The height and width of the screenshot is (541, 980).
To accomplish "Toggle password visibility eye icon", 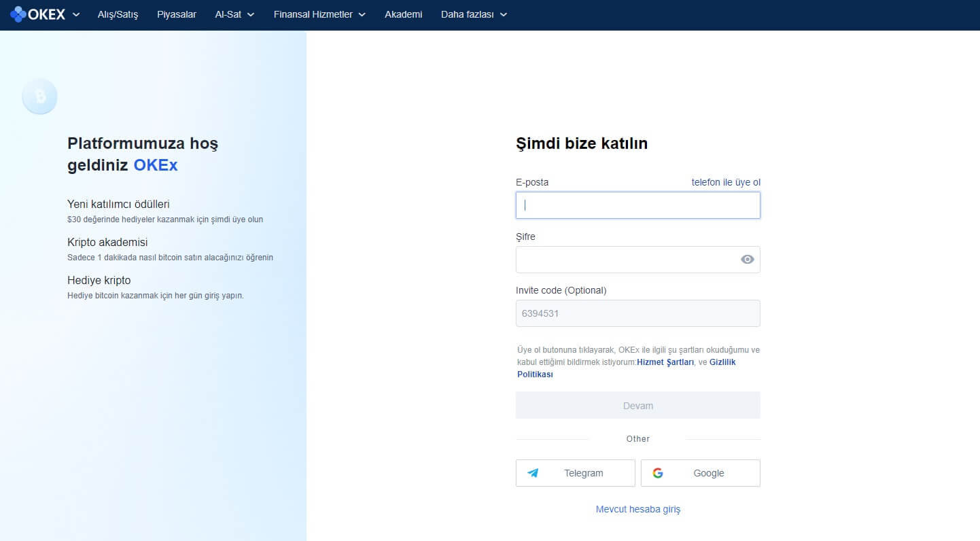I will 747,260.
